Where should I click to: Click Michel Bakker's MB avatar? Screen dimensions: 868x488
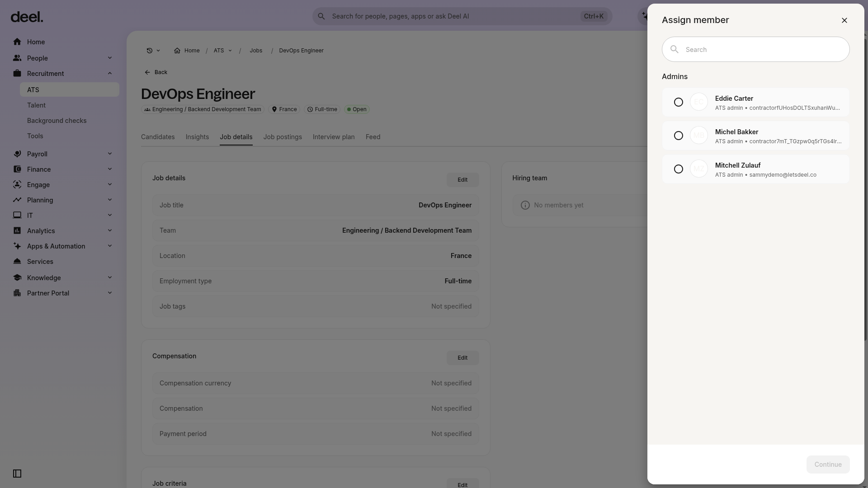point(698,136)
